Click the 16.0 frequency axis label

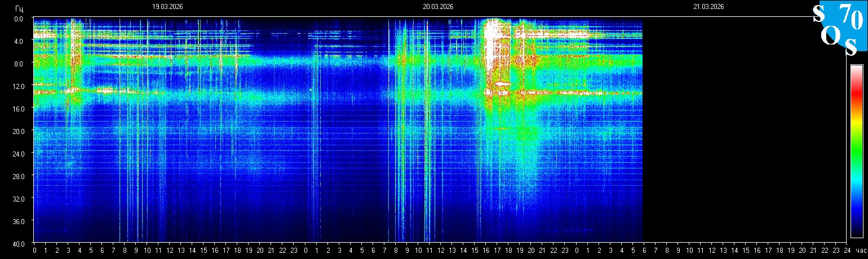[18, 109]
